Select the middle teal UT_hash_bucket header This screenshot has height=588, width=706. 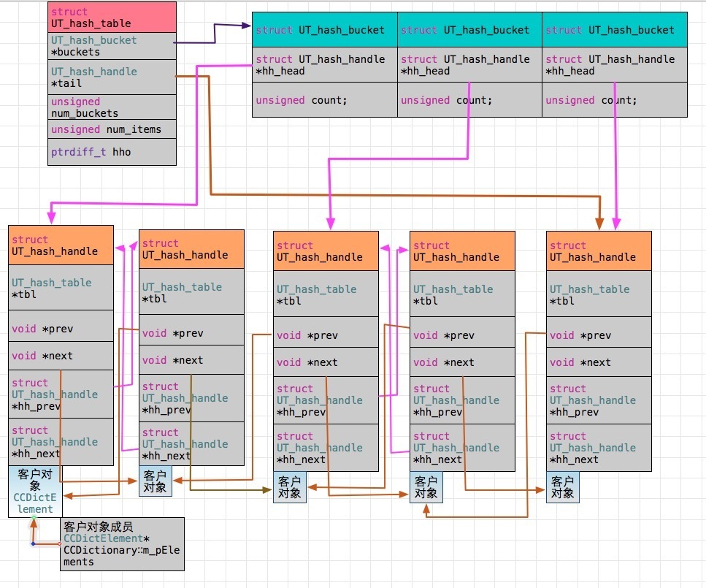tap(469, 30)
